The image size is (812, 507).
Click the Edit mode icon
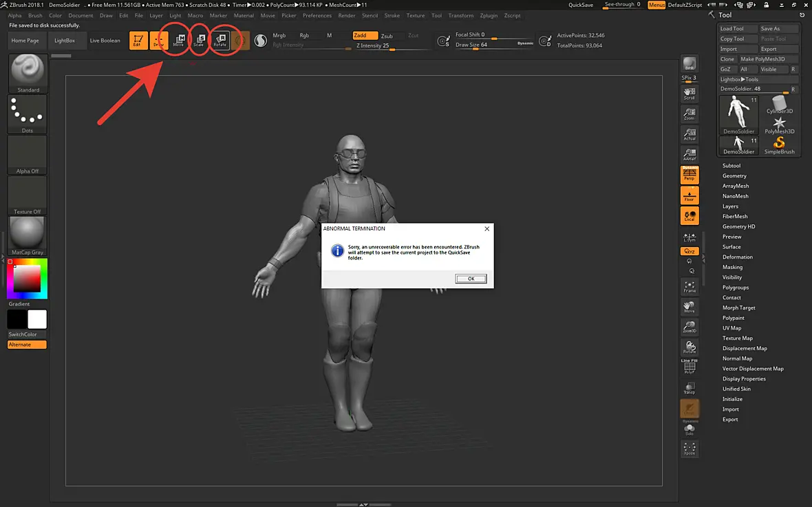point(138,41)
